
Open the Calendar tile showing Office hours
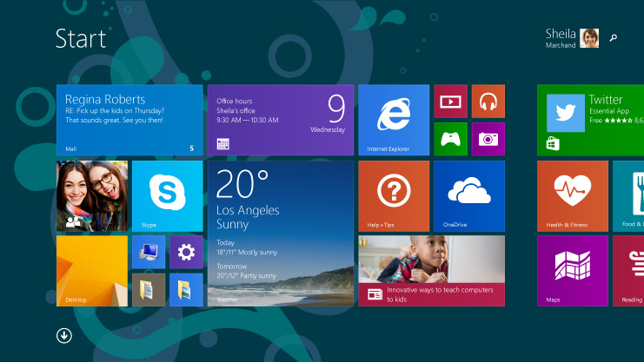281,120
